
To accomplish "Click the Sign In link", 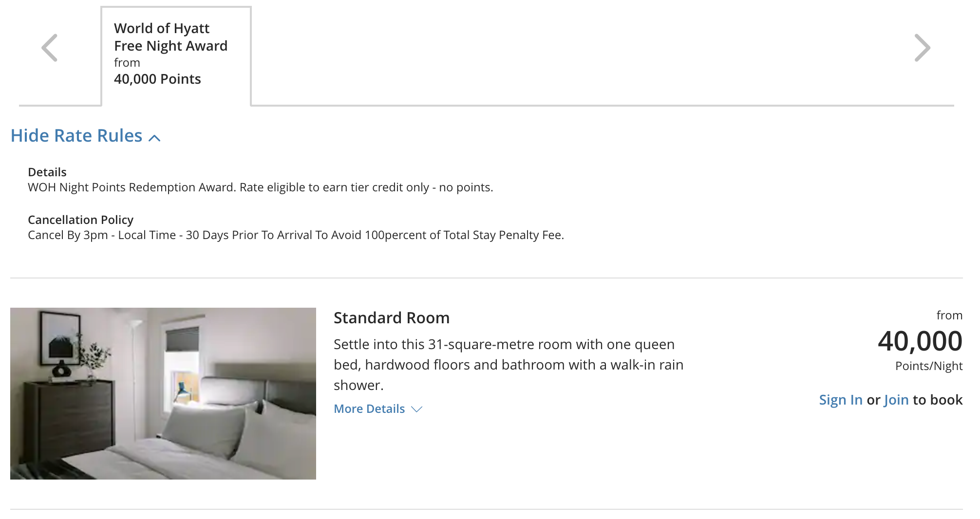I will [840, 400].
